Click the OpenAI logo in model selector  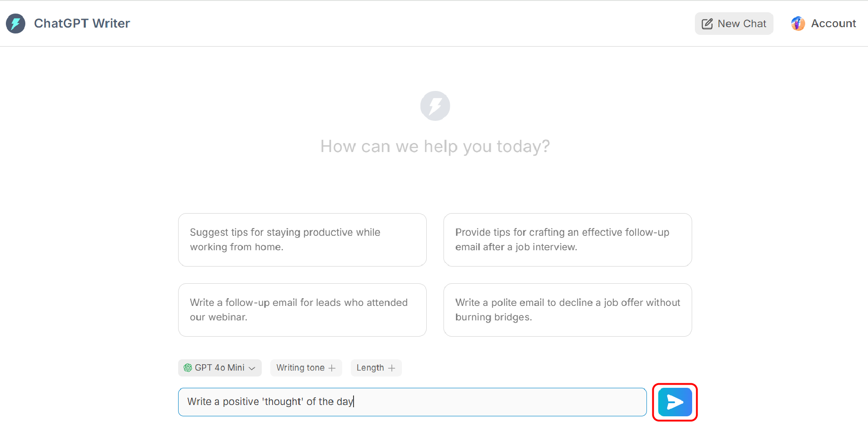[188, 368]
